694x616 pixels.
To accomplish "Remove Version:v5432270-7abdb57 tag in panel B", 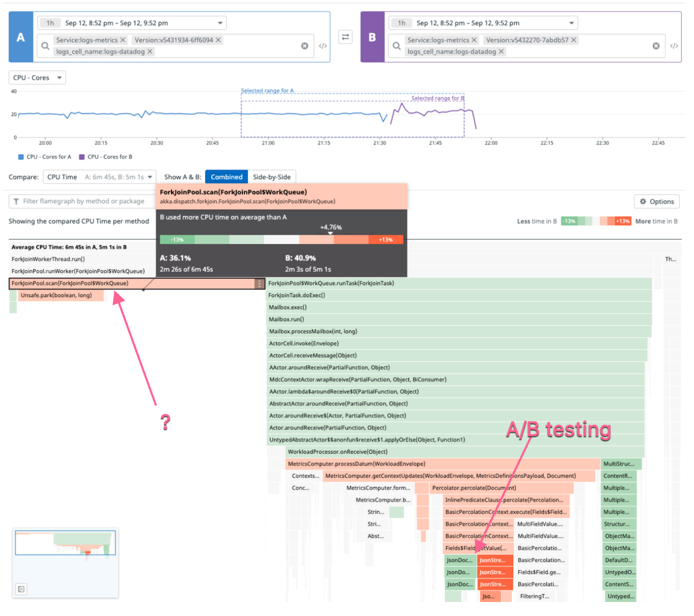I will pos(574,40).
